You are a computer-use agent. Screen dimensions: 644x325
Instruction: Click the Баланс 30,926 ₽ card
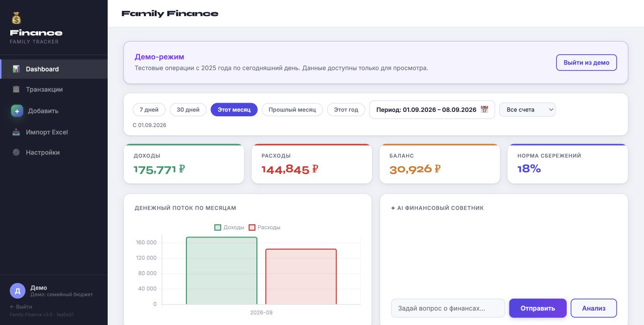(x=440, y=164)
